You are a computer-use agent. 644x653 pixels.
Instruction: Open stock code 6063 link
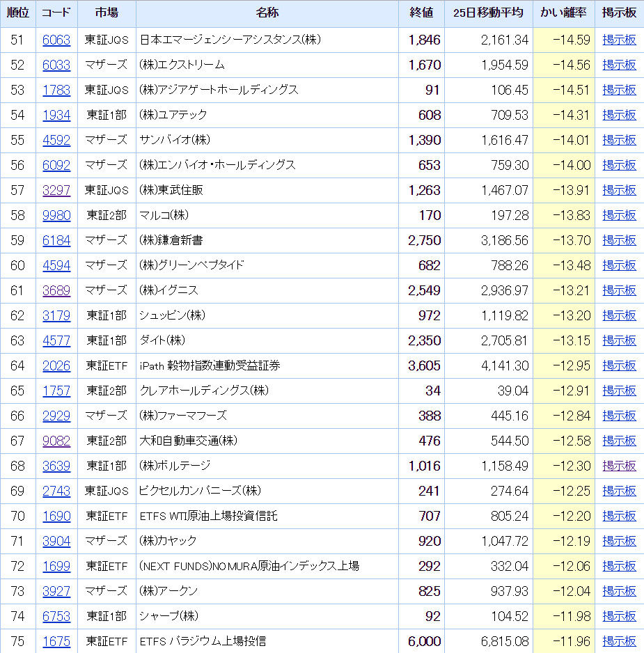coord(56,40)
